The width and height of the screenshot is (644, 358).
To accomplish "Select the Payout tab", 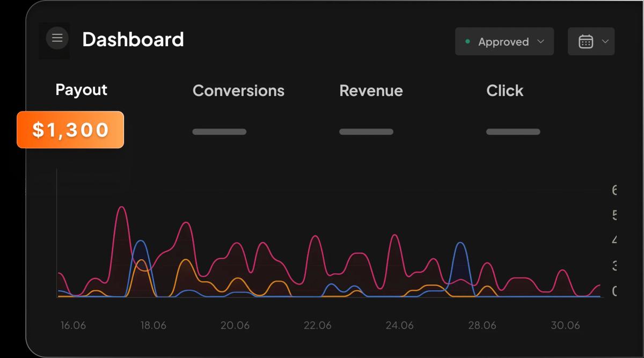I will click(x=82, y=90).
